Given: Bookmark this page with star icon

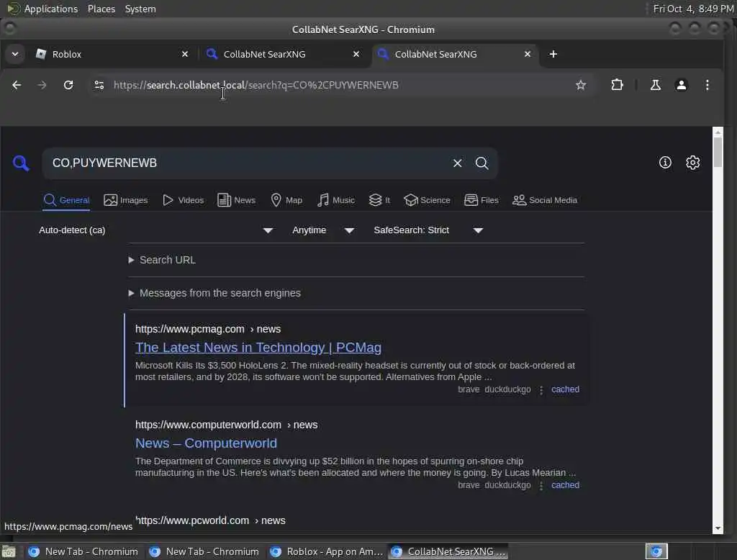Looking at the screenshot, I should point(581,85).
